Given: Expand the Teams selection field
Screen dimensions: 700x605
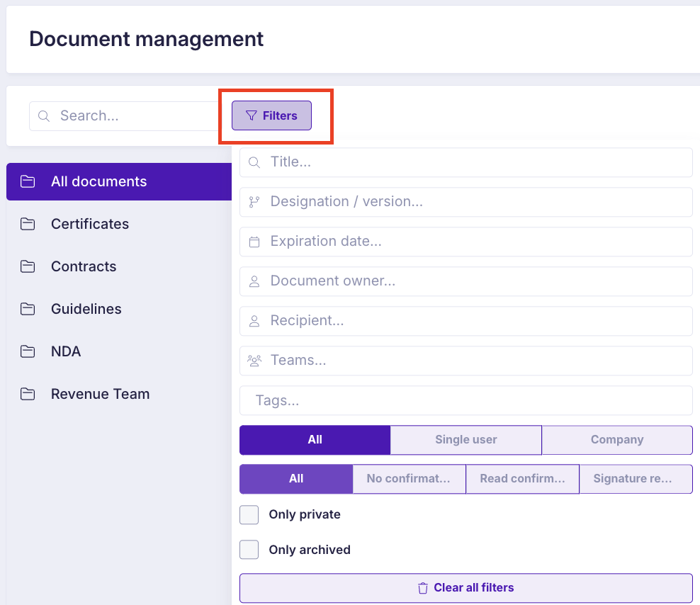Looking at the screenshot, I should click(x=465, y=361).
